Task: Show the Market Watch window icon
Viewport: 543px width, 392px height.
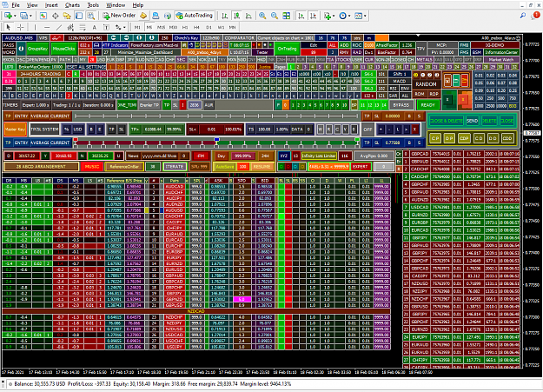Action: click(43, 16)
